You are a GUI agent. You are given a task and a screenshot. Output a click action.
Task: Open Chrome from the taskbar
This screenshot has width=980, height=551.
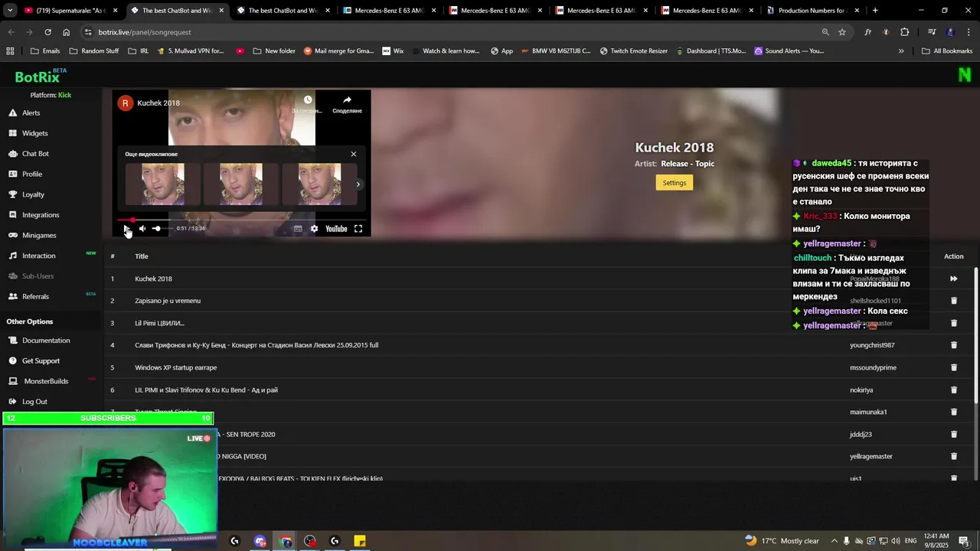pyautogui.click(x=286, y=541)
